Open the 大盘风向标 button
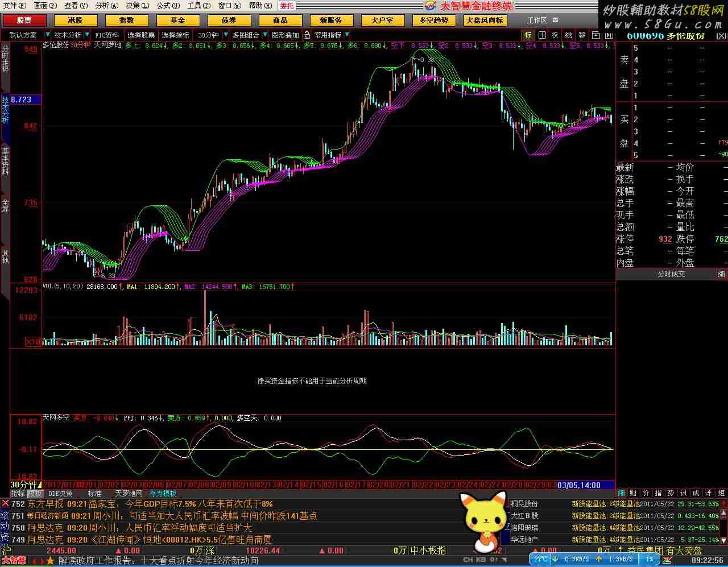This screenshot has width=728, height=567. click(x=485, y=20)
